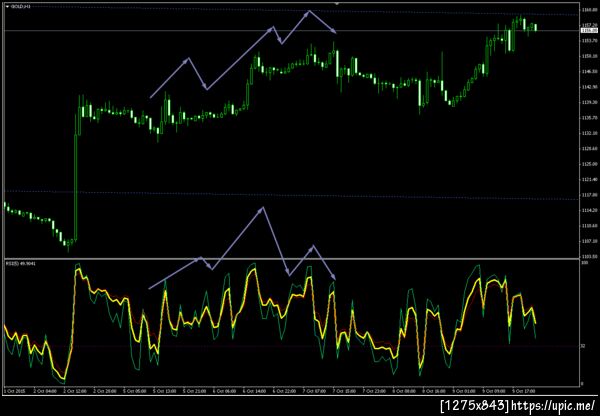Viewport: 600px width, 416px height.
Task: Click the '6 Oct 06:00' time label
Action: pos(225,392)
